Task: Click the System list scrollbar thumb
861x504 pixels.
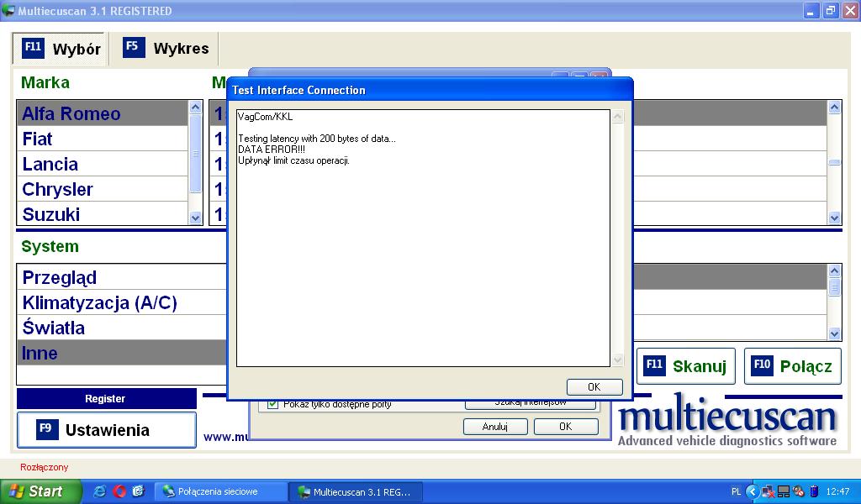Action: click(x=835, y=286)
